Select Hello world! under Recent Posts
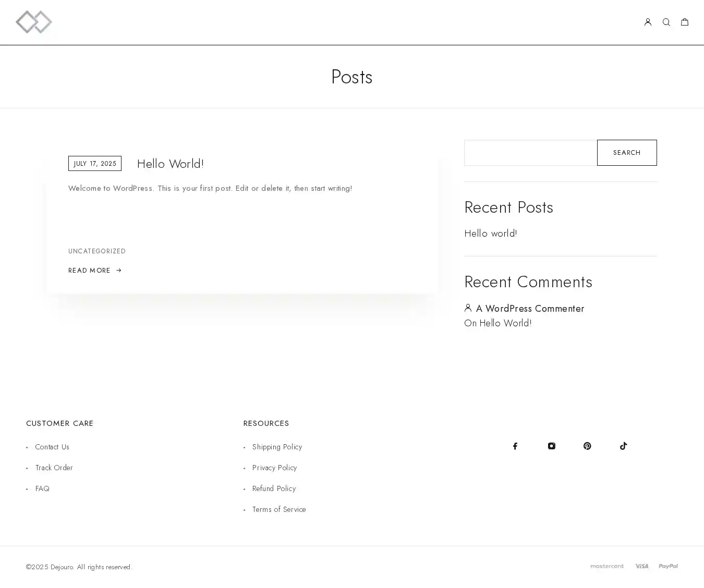The width and height of the screenshot is (704, 588). tap(491, 234)
